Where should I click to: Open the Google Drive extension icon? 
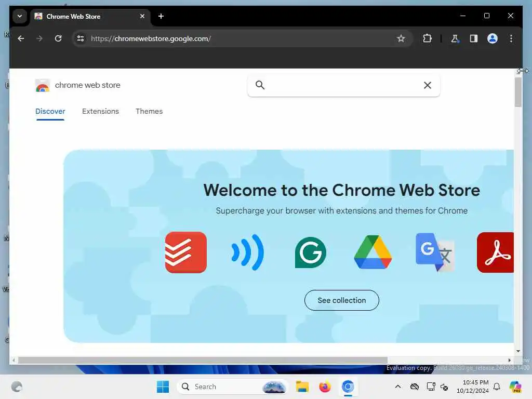[x=373, y=252]
